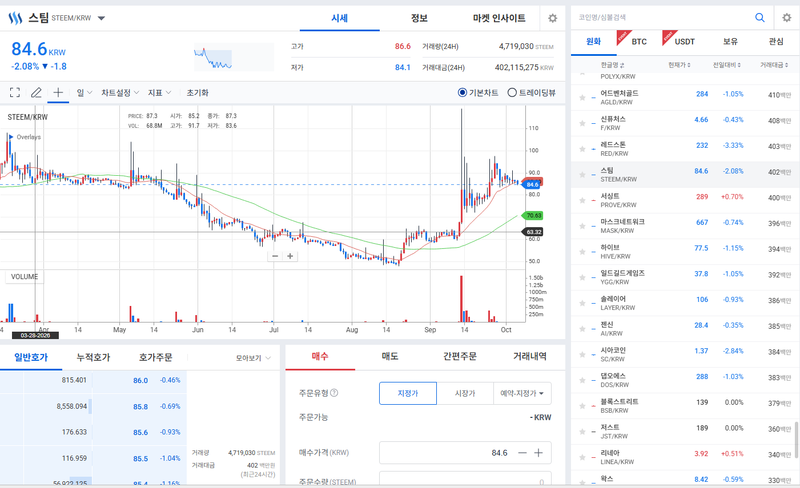Favorite star for 어드벤처골드 row

[x=582, y=97]
